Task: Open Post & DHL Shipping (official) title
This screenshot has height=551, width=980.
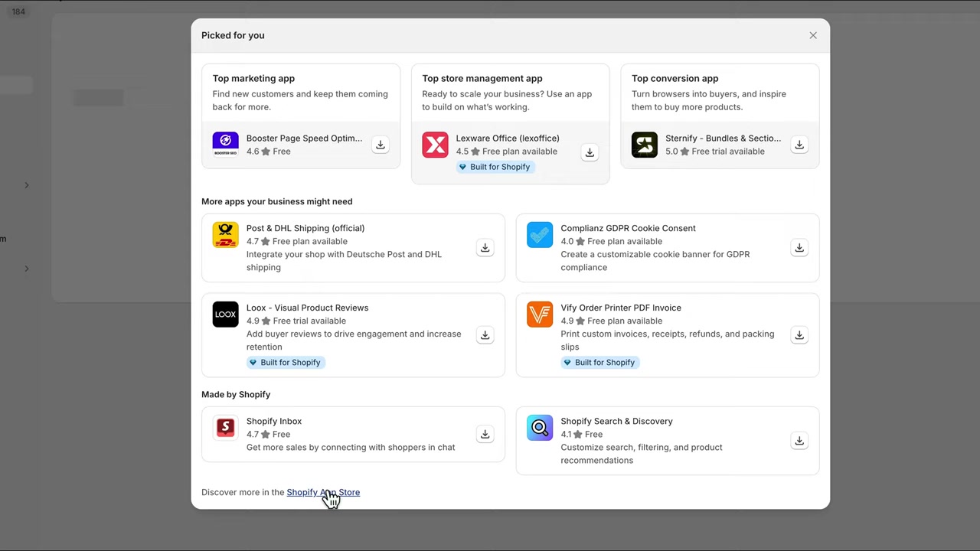Action: tap(305, 228)
